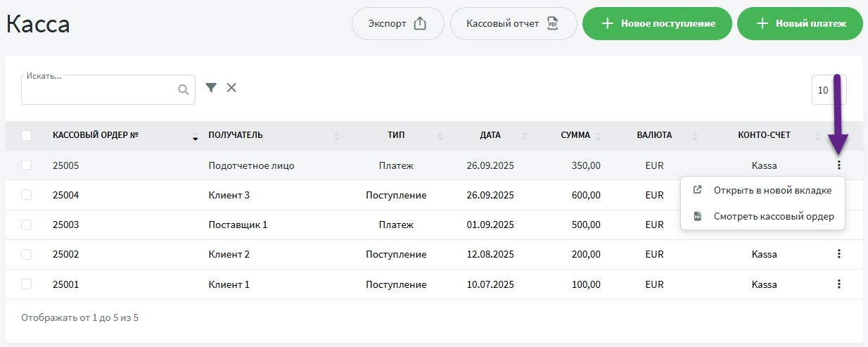Image resolution: width=868 pixels, height=347 pixels.
Task: Sort by Кассовый ордер № column arrows
Action: tap(195, 136)
